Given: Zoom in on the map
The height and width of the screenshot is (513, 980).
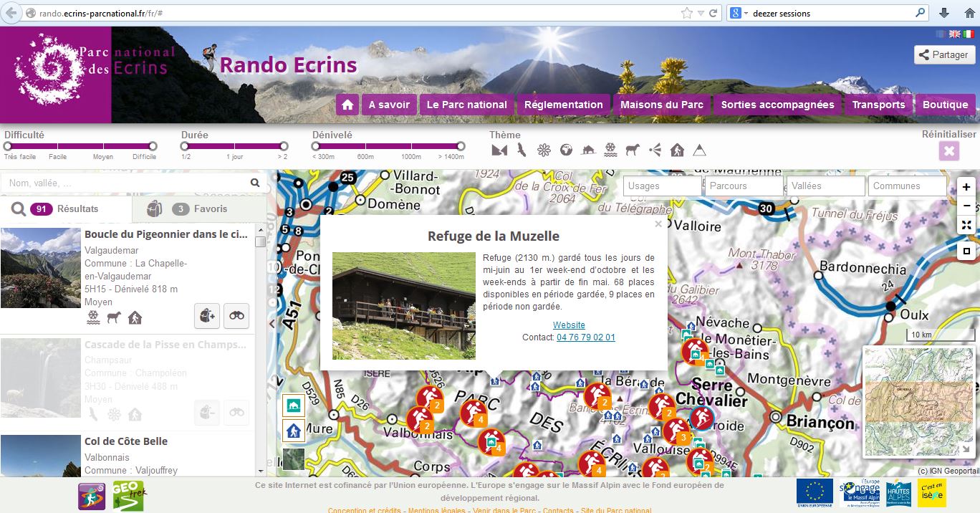Looking at the screenshot, I should [x=966, y=187].
